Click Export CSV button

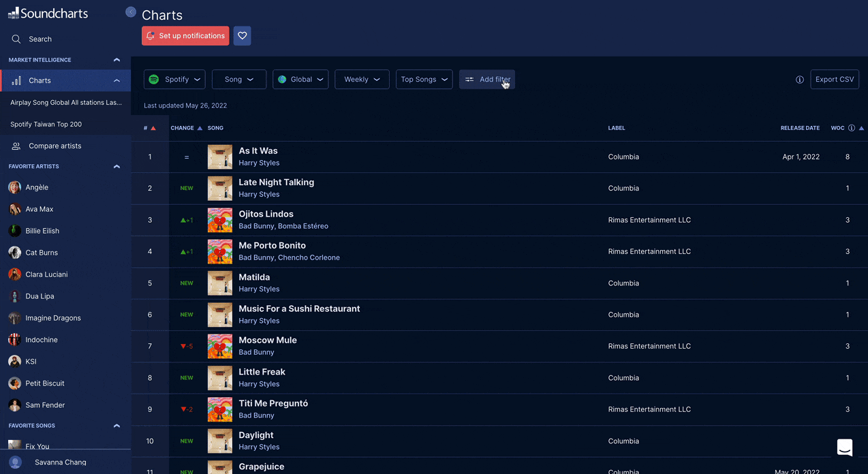pyautogui.click(x=834, y=80)
